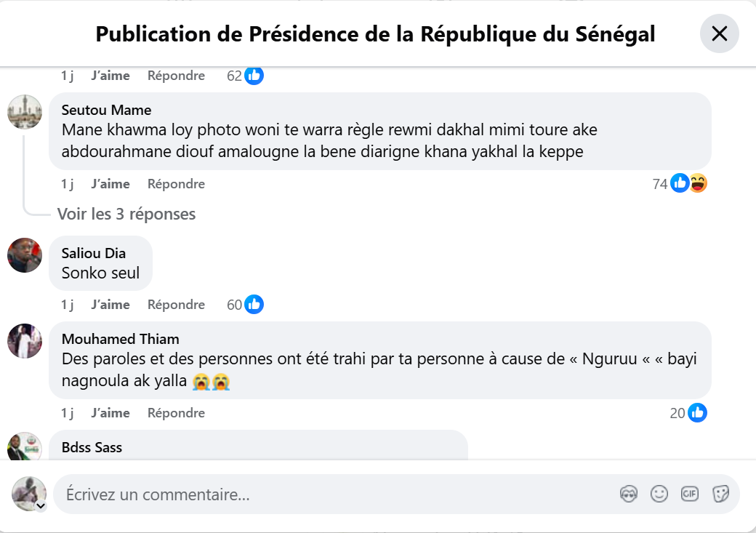This screenshot has height=533, width=756.
Task: Open avatar sticker picker in comment box
Action: (628, 494)
